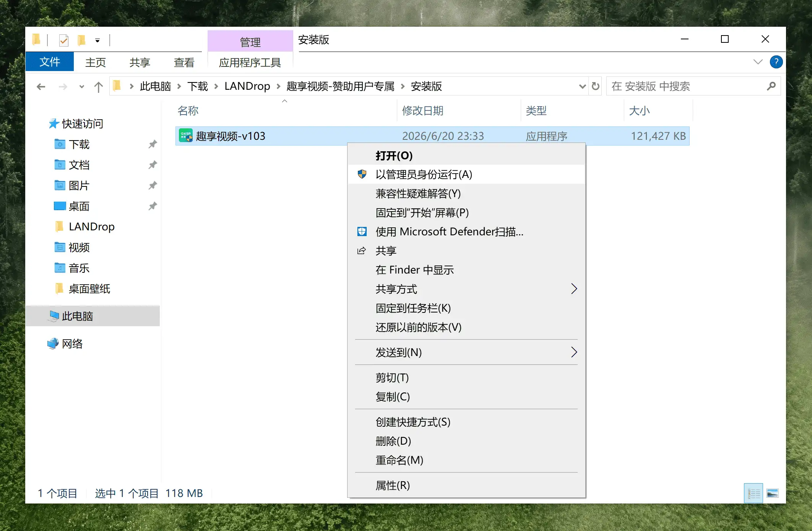Click 此电脑 in the address breadcrumb

[155, 86]
